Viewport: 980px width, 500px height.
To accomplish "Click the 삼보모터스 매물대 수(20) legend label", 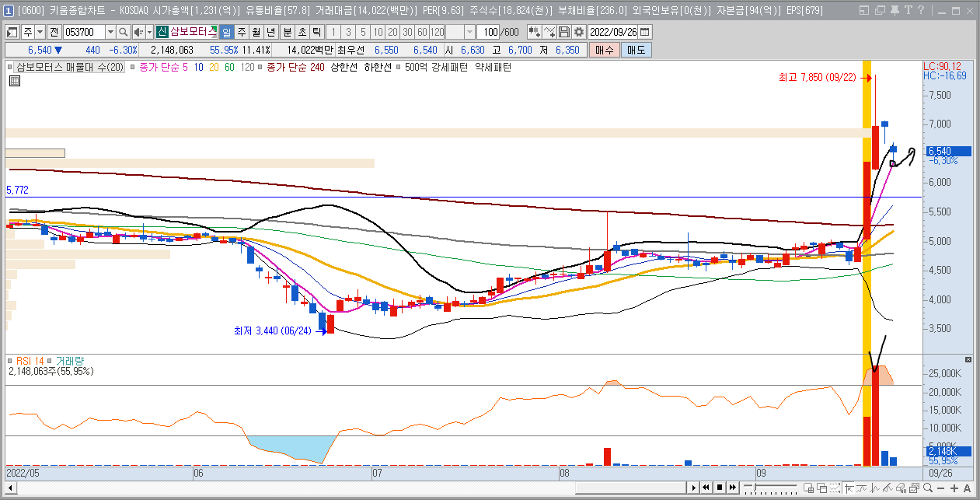I will (x=71, y=68).
